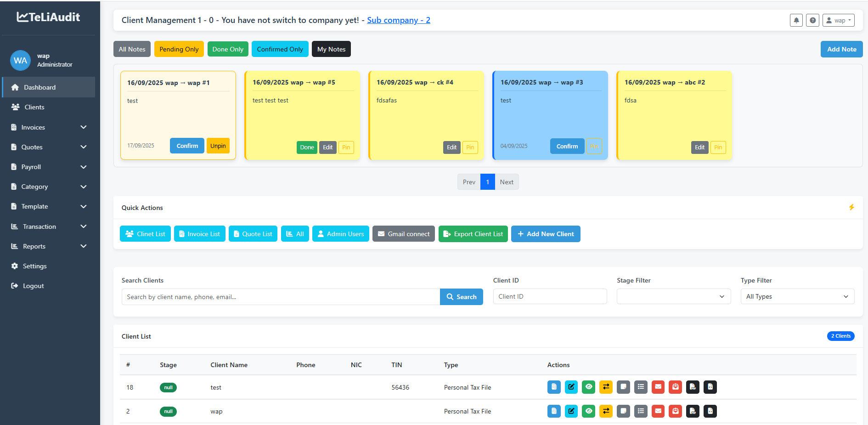Click the yellow transfer icon for client wap

point(606,411)
